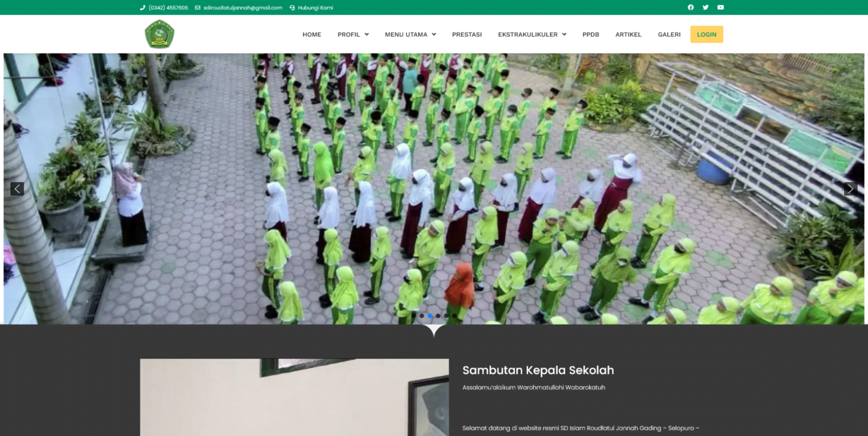Select the second carousel slide dot

[422, 316]
